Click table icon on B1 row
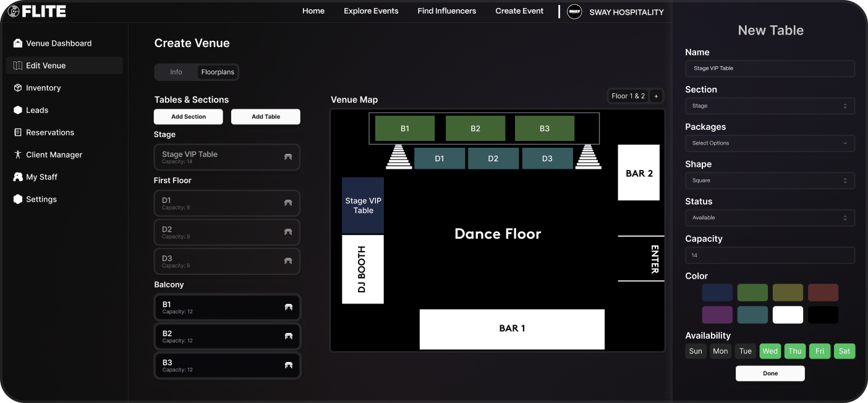 pos(288,307)
